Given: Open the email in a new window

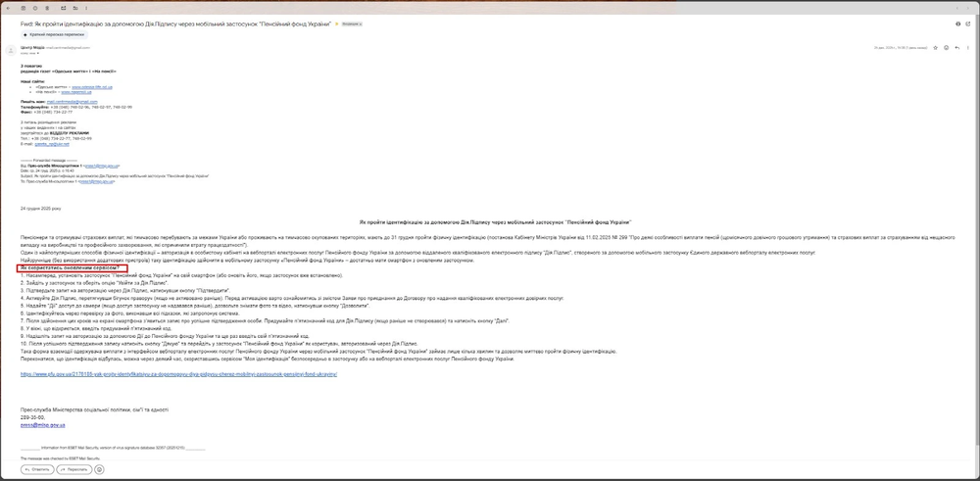Looking at the screenshot, I should point(970,22).
